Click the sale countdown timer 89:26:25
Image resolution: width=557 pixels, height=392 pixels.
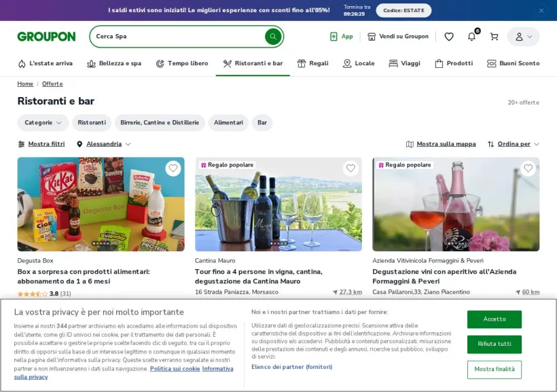[354, 14]
